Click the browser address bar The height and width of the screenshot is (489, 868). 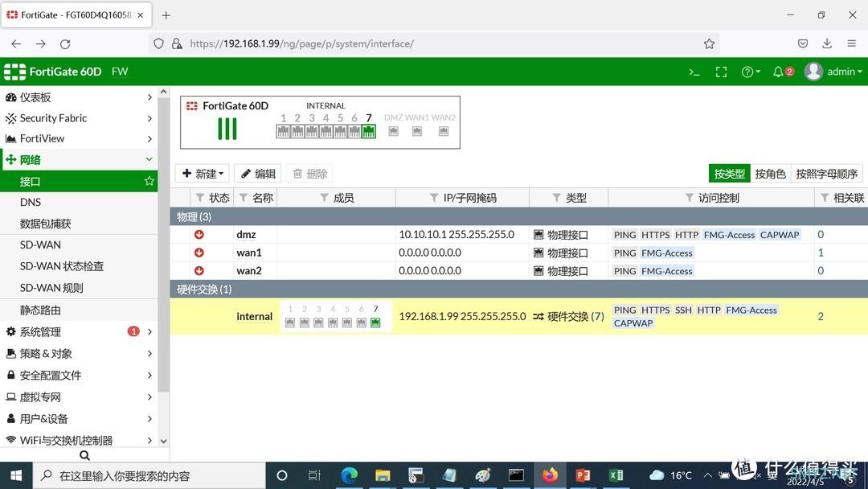(433, 43)
